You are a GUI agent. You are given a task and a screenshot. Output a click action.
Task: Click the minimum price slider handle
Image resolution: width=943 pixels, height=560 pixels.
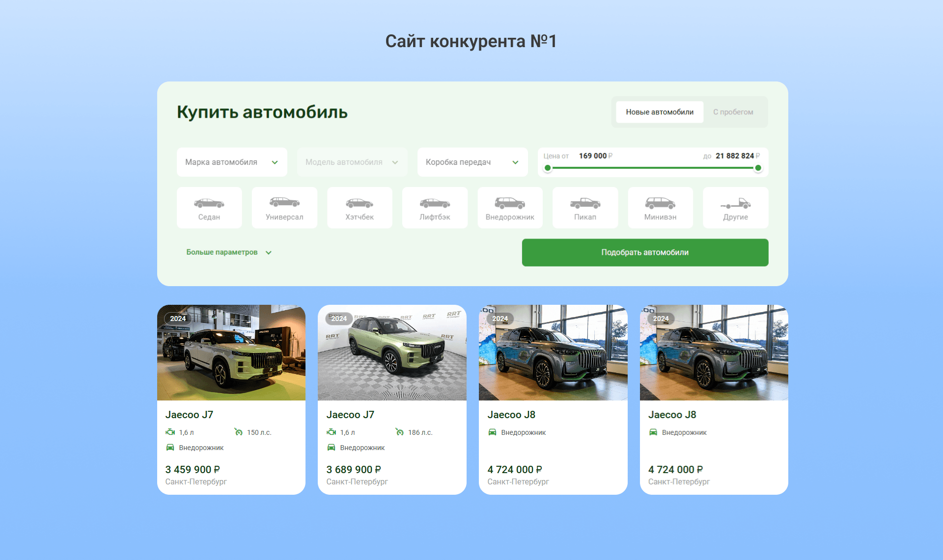pos(548,168)
